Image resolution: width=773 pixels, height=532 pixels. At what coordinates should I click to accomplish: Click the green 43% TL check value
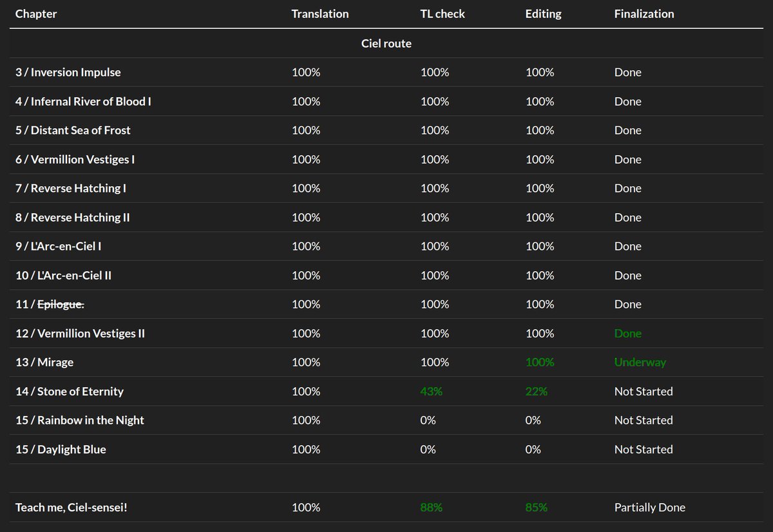[x=432, y=391]
